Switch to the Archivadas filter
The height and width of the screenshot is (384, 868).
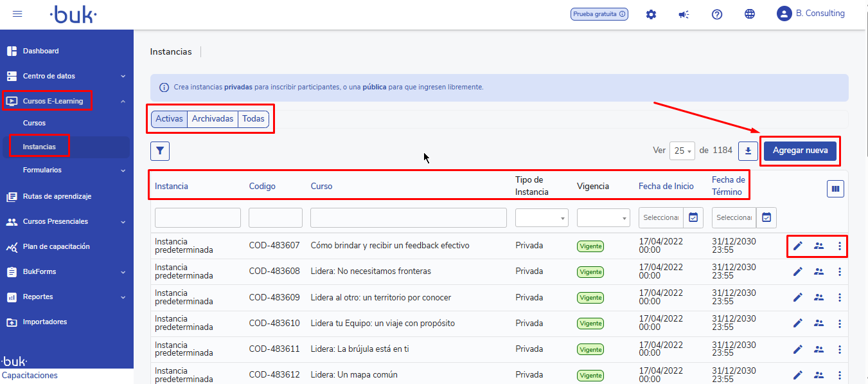point(213,119)
